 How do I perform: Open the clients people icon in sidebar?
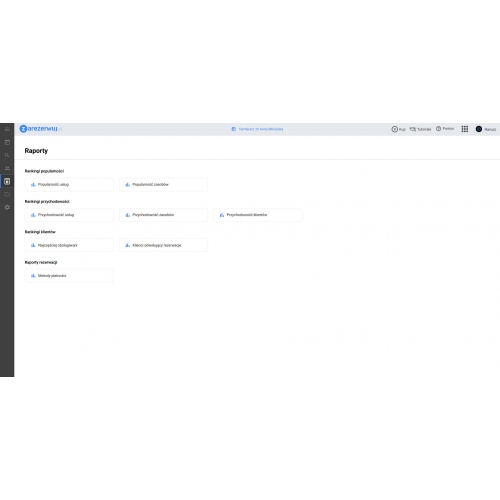(x=7, y=168)
